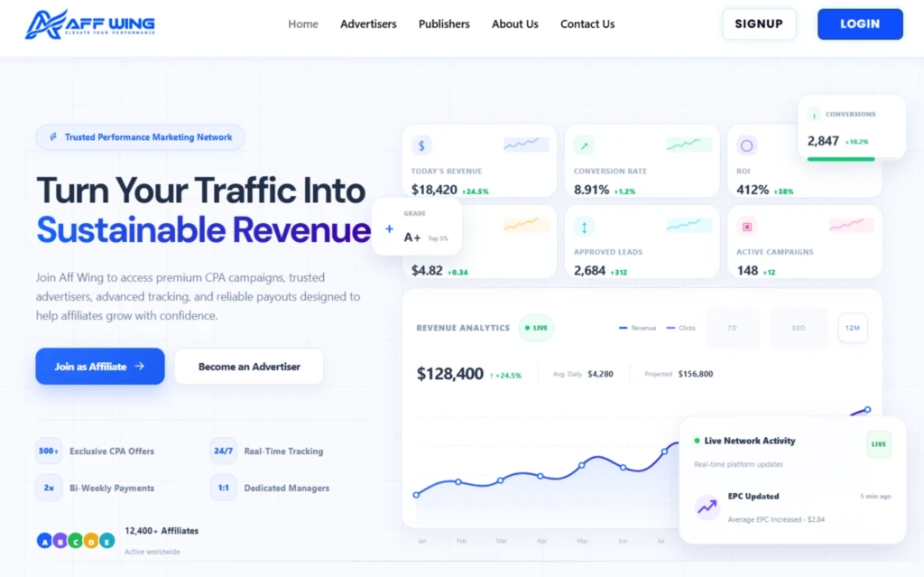924x577 pixels.
Task: Click the Avg. Daily $4,280 value
Action: 600,374
